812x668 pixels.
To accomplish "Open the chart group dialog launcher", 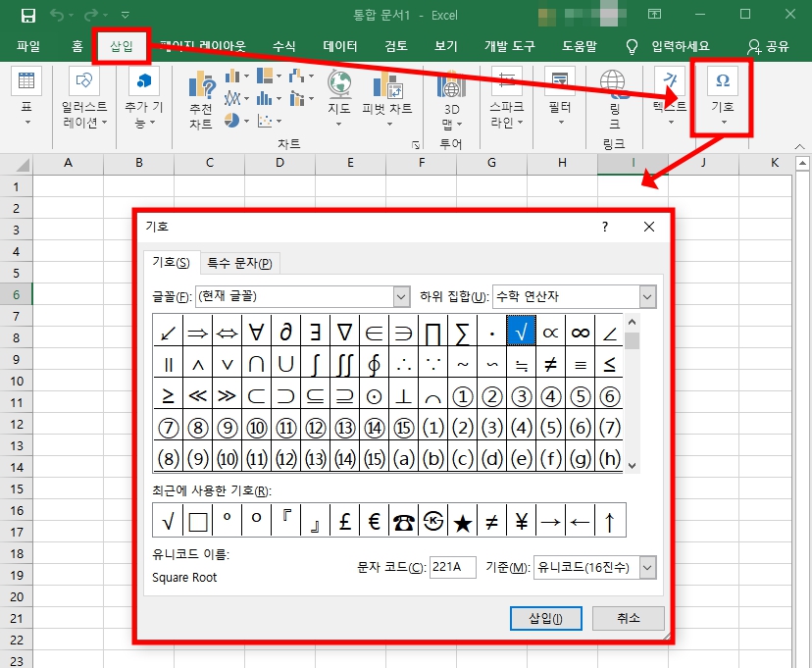I will [416, 145].
